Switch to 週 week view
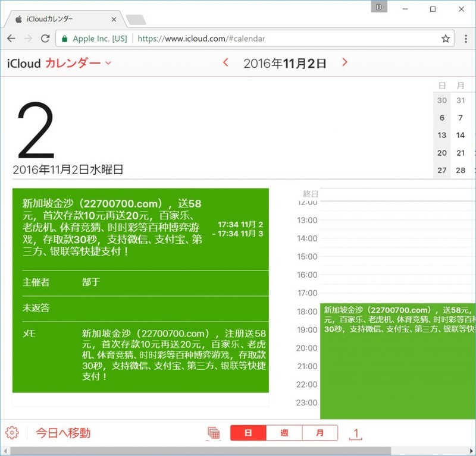Screen dimensions: 476x456 (x=284, y=433)
